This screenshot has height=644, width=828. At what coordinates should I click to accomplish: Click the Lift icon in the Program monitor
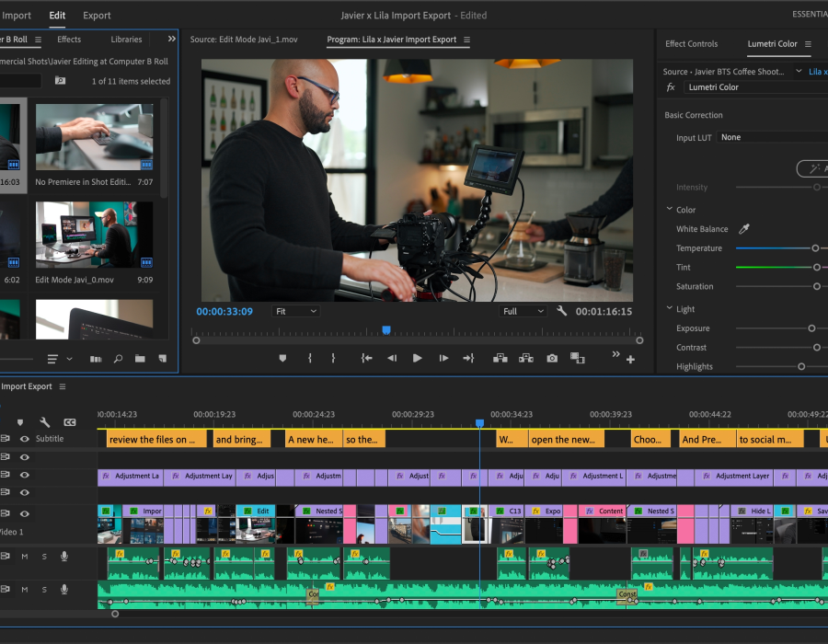click(x=500, y=359)
